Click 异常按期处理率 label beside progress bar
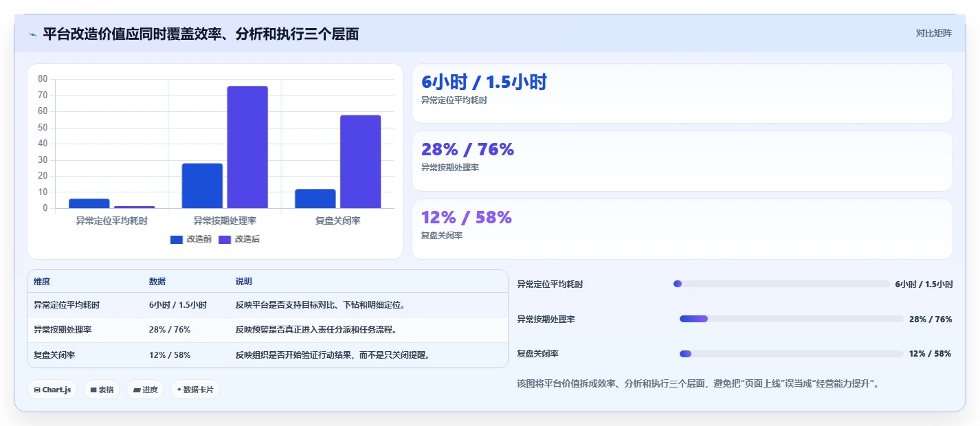The width and height of the screenshot is (980, 426). (546, 319)
